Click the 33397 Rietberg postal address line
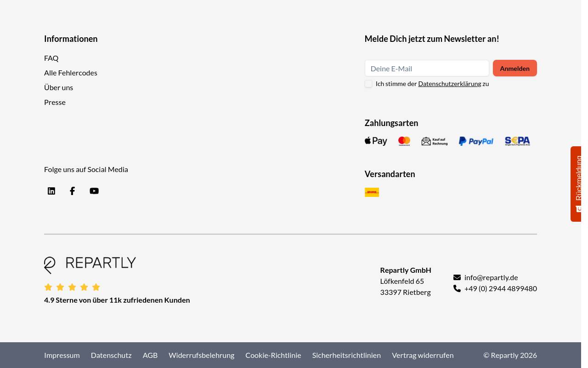 [406, 292]
